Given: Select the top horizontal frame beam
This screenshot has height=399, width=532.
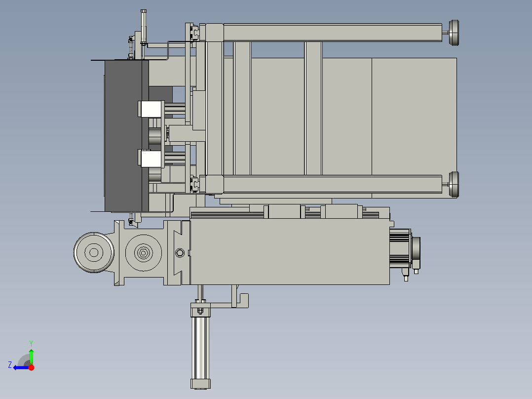Looking at the screenshot, I should point(333,33).
